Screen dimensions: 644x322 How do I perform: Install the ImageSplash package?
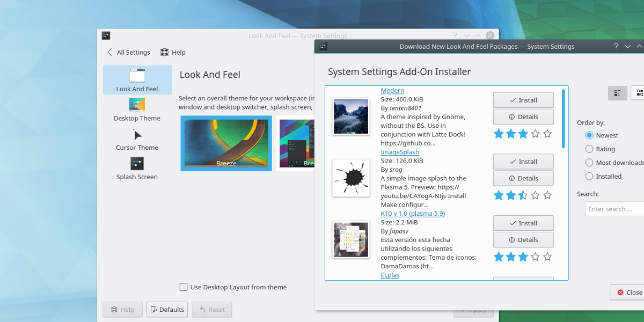pyautogui.click(x=523, y=162)
